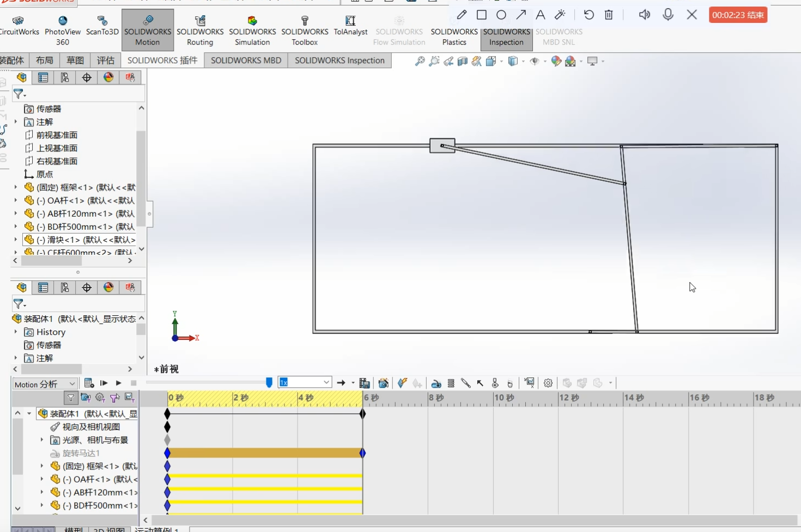Click the Save Animation icon
This screenshot has height=532, width=801.
point(365,383)
